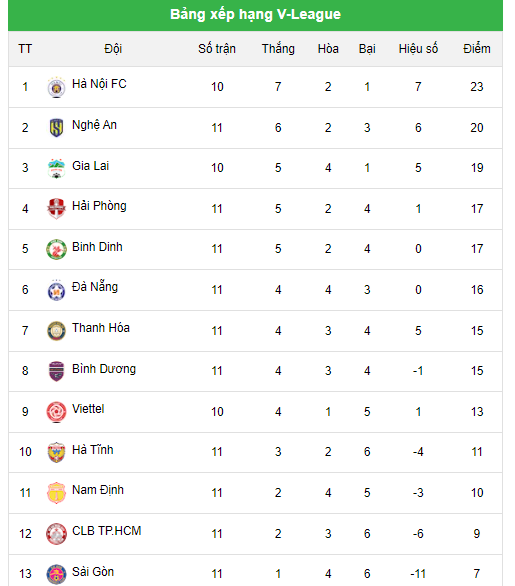
Task: Open the Bình Định circular logo
Action: click(56, 249)
